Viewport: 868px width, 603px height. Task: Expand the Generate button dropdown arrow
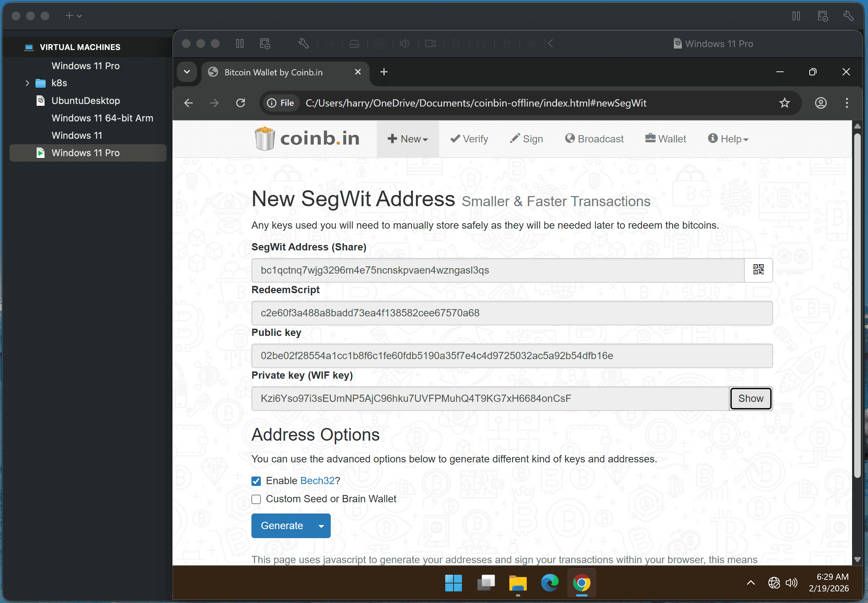click(x=321, y=525)
